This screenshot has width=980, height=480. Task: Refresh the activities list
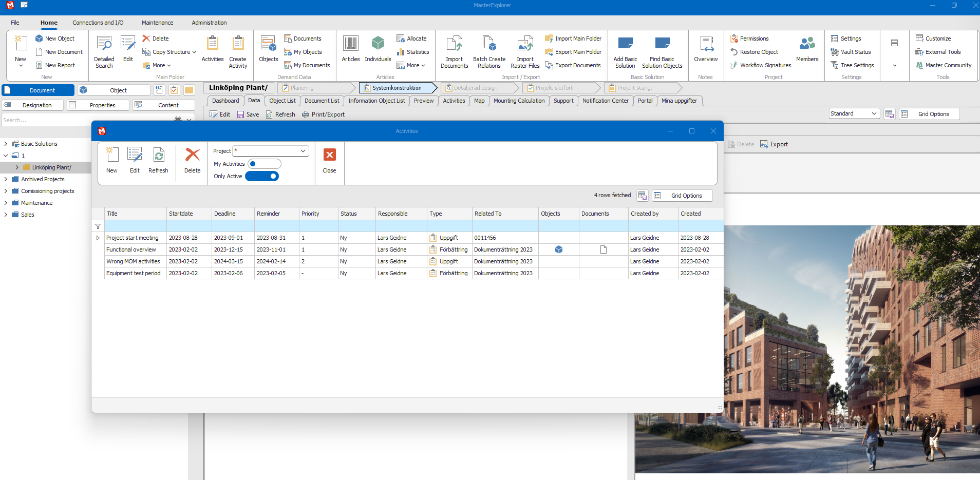click(158, 160)
